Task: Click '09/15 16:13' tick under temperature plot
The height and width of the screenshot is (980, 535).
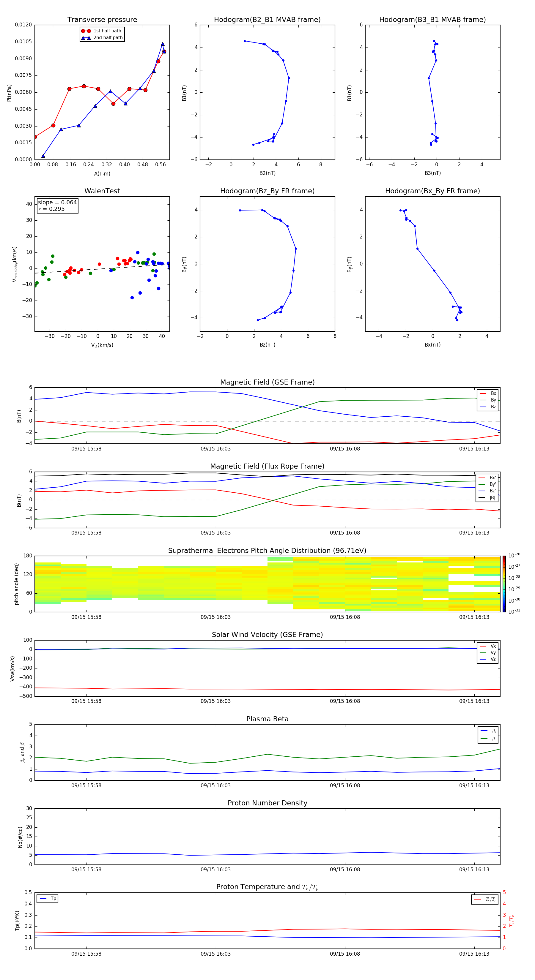Action: coord(474,954)
